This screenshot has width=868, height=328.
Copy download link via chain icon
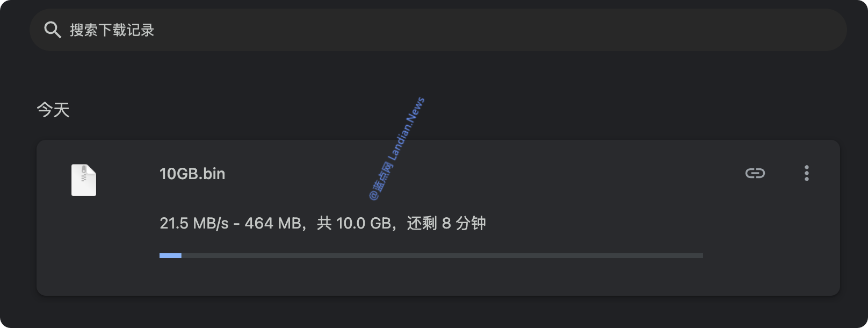click(755, 173)
